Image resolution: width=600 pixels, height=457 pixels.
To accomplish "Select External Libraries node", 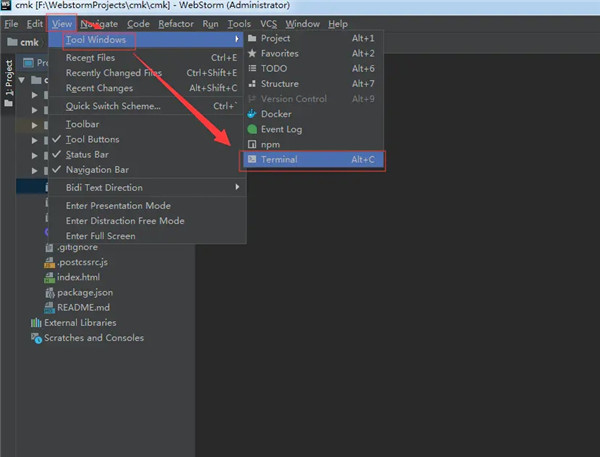I will coord(80,323).
